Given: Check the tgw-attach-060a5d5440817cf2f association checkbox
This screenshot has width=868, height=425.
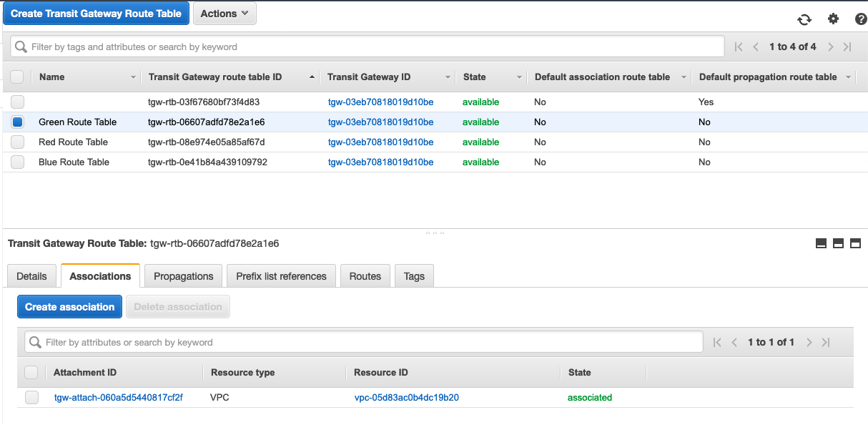Looking at the screenshot, I should tap(31, 398).
